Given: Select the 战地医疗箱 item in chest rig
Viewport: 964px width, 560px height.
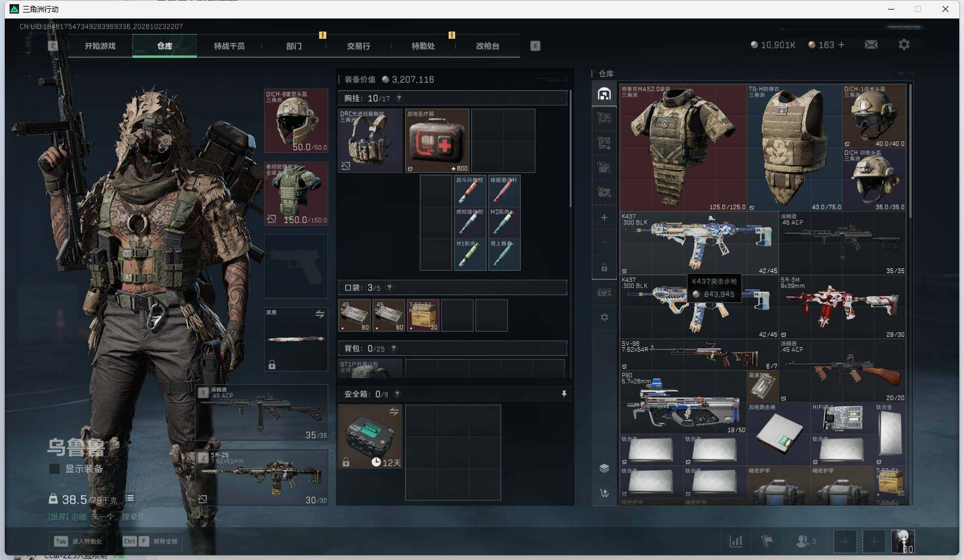Looking at the screenshot, I should [437, 141].
